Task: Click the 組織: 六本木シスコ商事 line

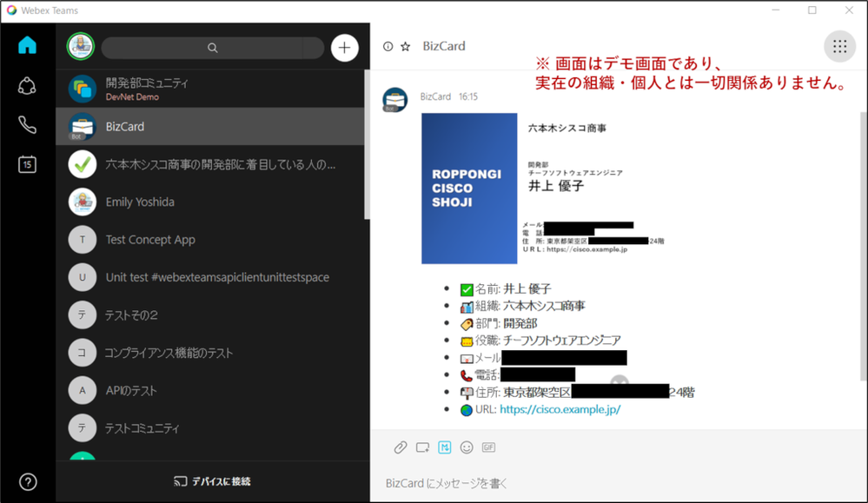Action: point(522,306)
